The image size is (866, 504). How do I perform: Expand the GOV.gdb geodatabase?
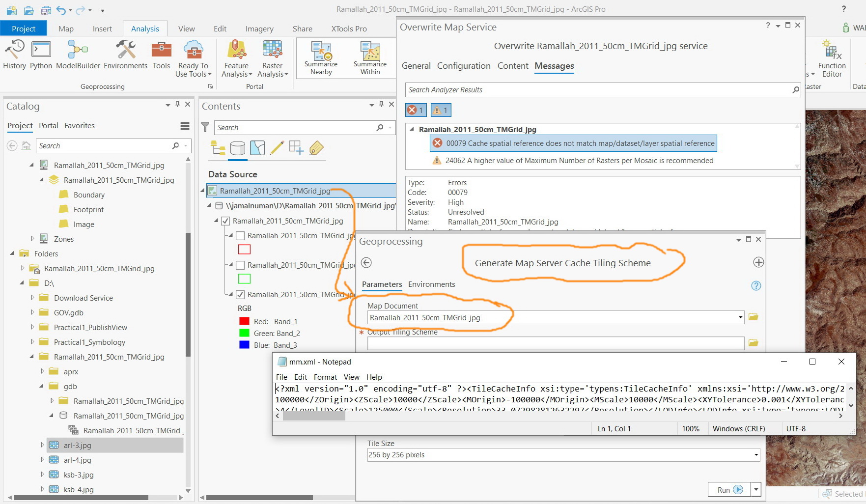[32, 312]
